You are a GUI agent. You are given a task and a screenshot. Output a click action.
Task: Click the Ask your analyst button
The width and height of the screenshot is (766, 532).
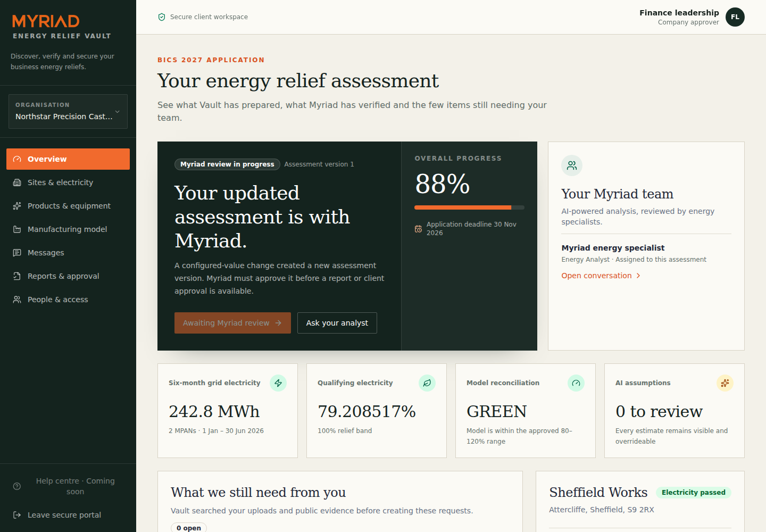tap(337, 323)
